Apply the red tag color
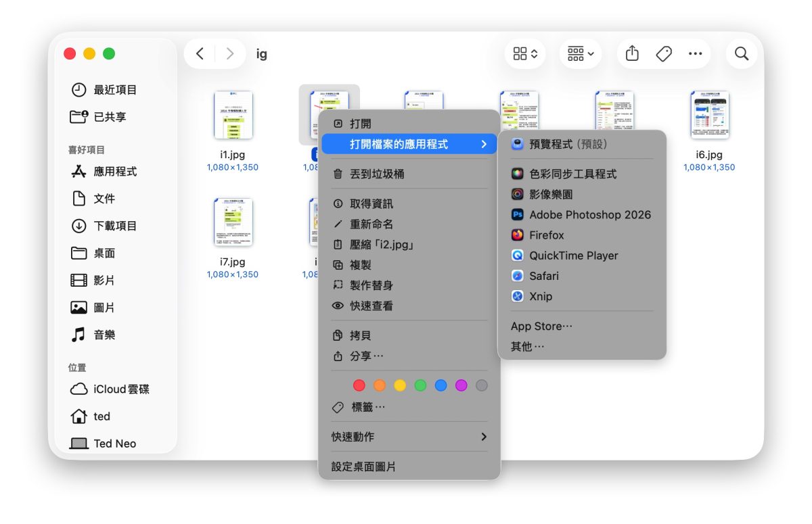This screenshot has height=524, width=812. 359,385
